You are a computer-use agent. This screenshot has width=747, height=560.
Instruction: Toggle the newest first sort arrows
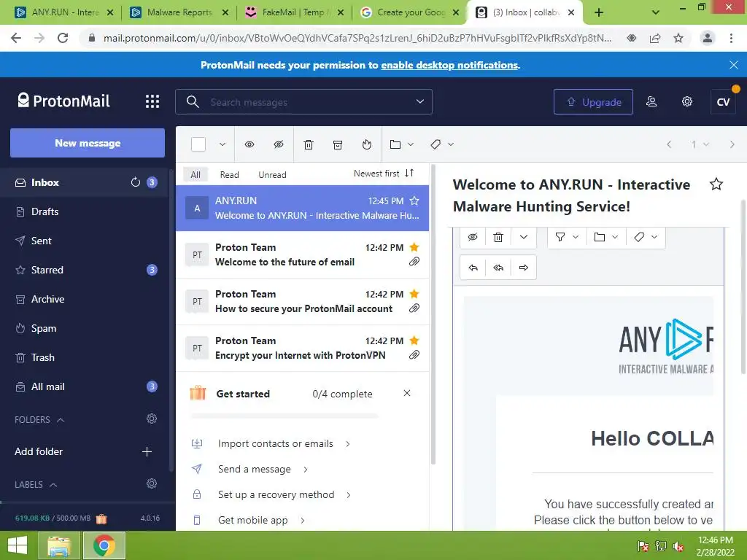click(409, 174)
